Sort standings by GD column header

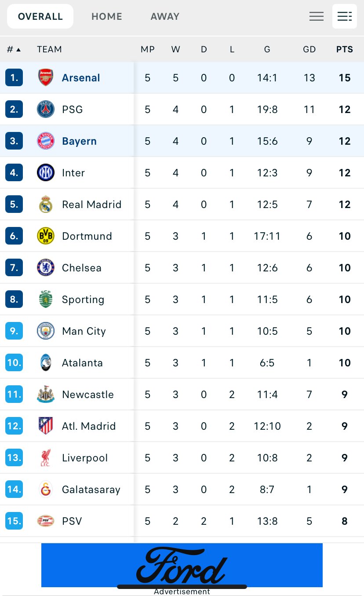pos(309,49)
